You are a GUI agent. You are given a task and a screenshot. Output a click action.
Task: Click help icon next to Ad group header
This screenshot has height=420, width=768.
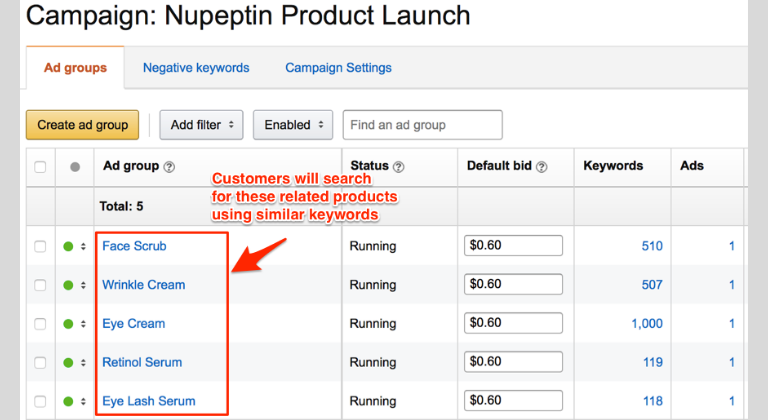click(x=169, y=167)
